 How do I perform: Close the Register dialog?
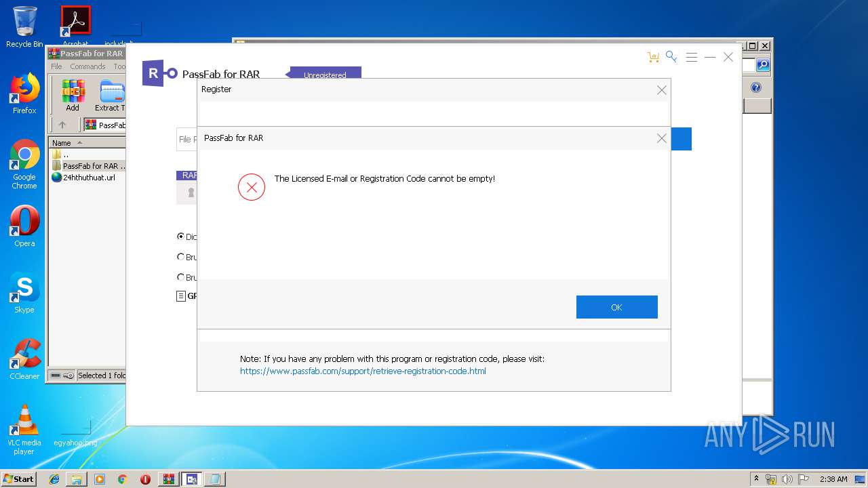click(661, 90)
